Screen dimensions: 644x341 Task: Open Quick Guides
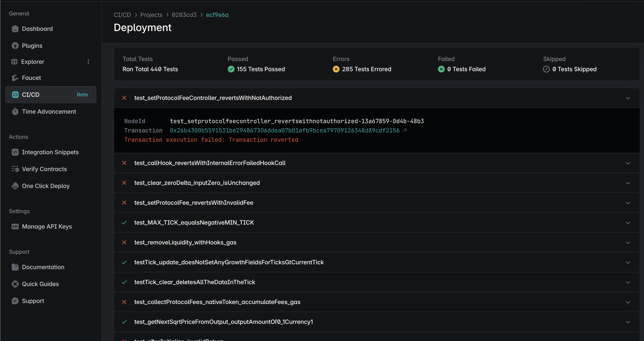click(40, 284)
